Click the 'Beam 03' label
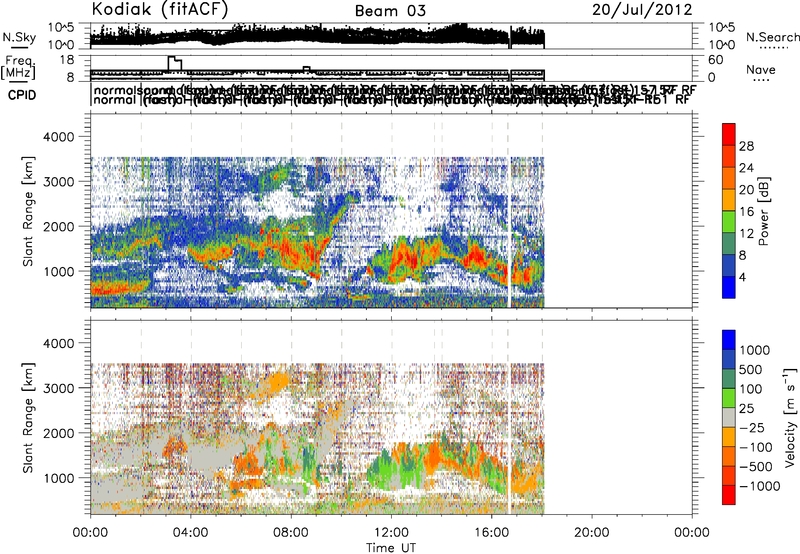 coord(390,11)
